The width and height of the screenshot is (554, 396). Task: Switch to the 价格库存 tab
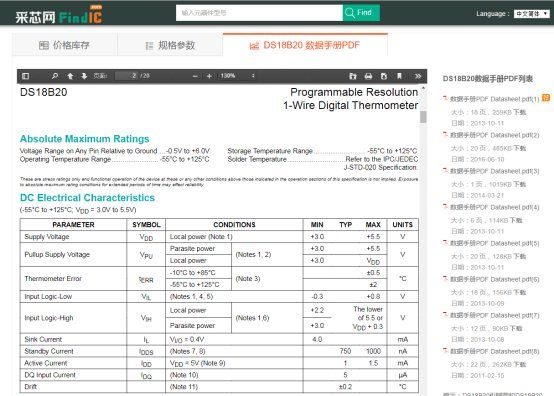(64, 45)
